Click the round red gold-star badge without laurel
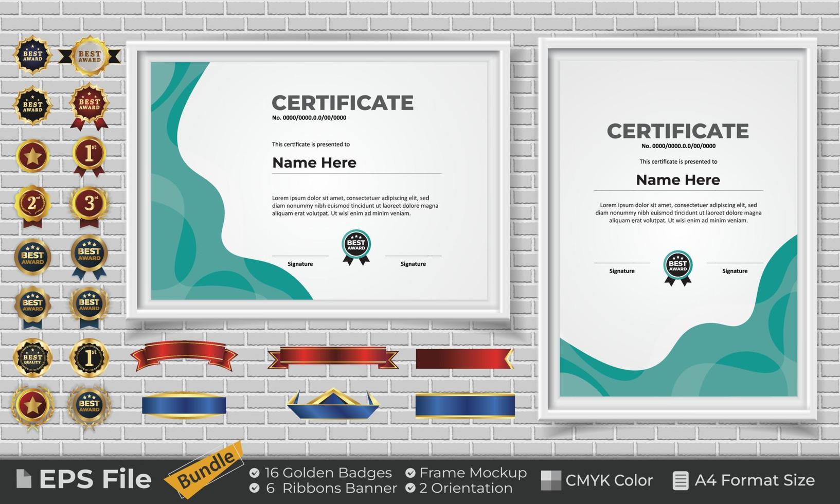840x504 pixels. click(x=33, y=156)
